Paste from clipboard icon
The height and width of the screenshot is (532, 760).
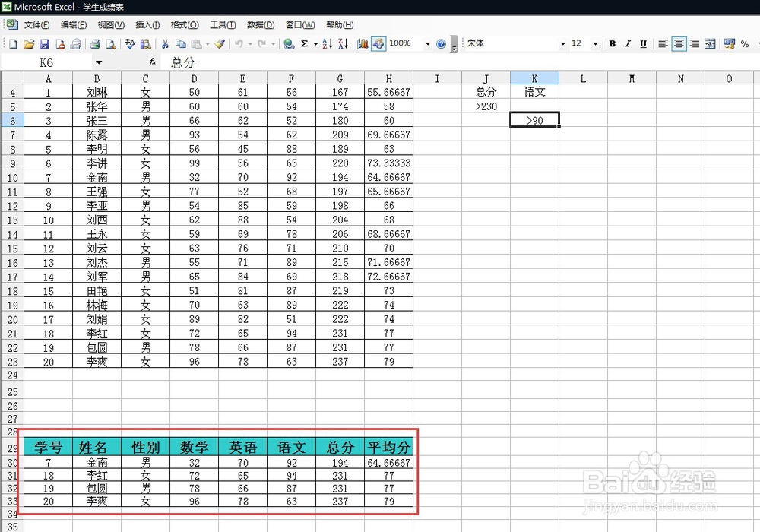(x=196, y=44)
